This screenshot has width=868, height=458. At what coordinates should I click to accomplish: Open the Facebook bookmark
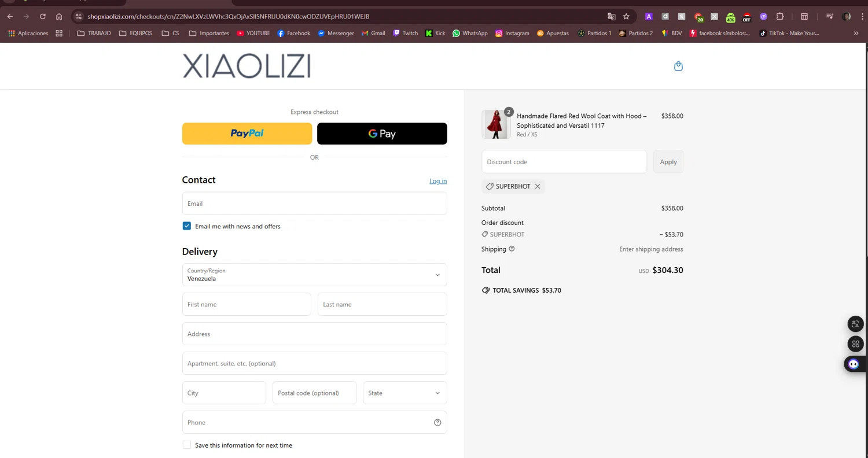pyautogui.click(x=293, y=34)
